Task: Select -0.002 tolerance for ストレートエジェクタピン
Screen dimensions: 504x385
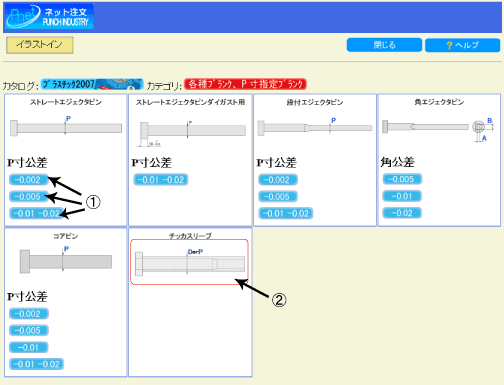Action: pyautogui.click(x=28, y=180)
